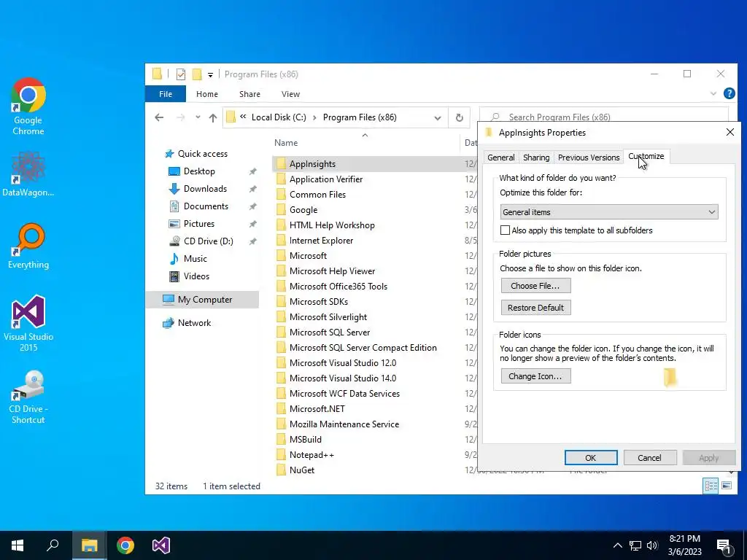Open Customize Quick Access Toolbar dropdown
The height and width of the screenshot is (560, 747).
pos(210,75)
